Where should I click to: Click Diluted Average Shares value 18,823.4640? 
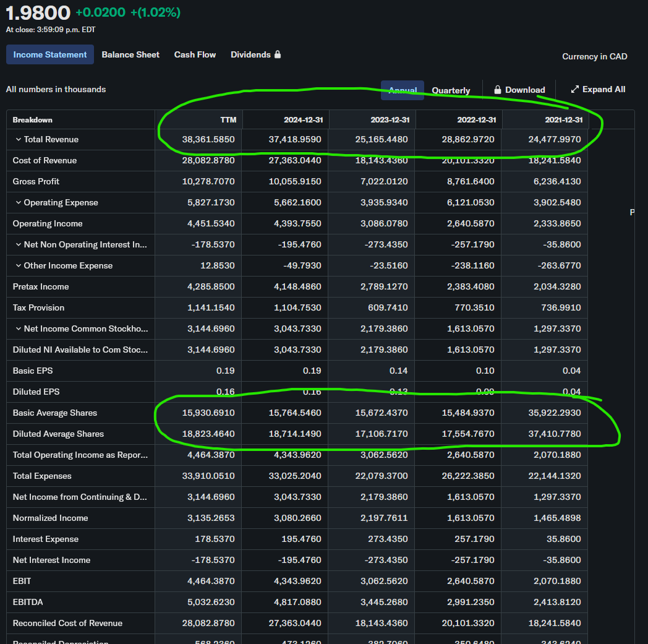tap(208, 434)
